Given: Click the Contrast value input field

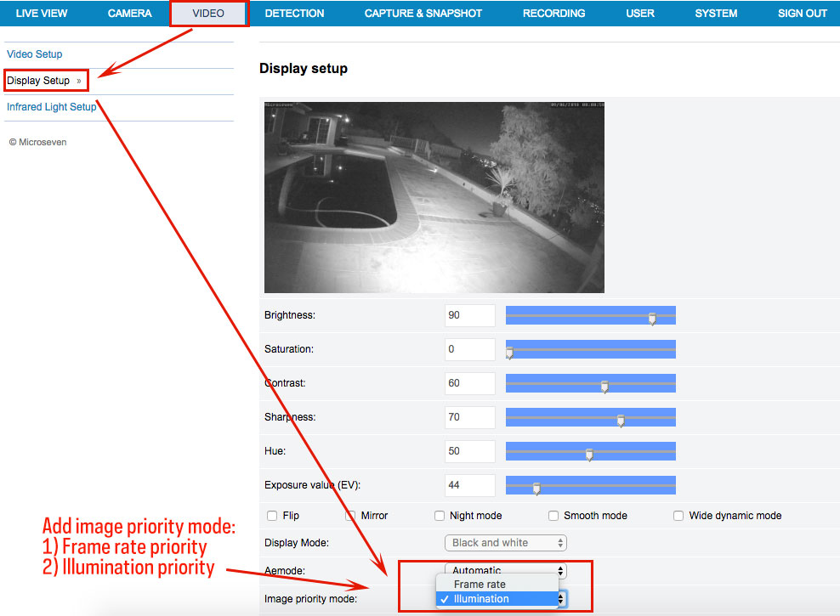Looking at the screenshot, I should [469, 383].
